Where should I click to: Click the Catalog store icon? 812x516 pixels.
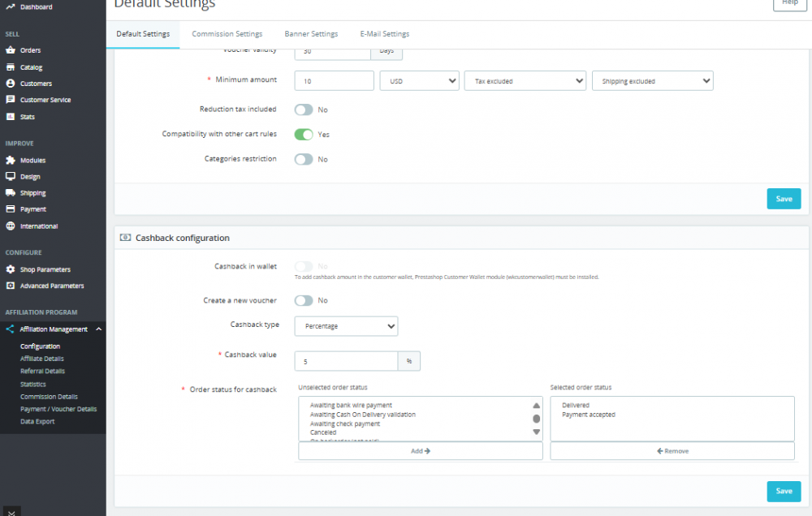[11, 67]
